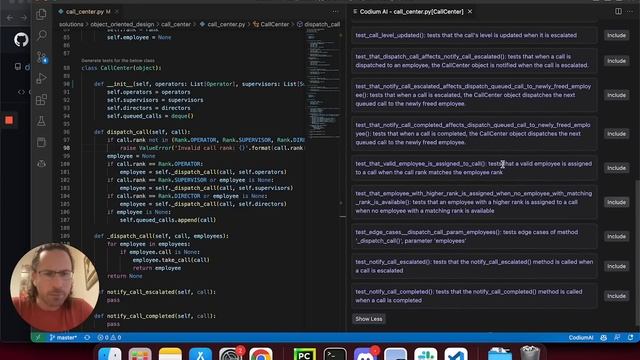Image resolution: width=640 pixels, height=360 pixels.
Task: Click the Show Less button
Action: (x=369, y=319)
